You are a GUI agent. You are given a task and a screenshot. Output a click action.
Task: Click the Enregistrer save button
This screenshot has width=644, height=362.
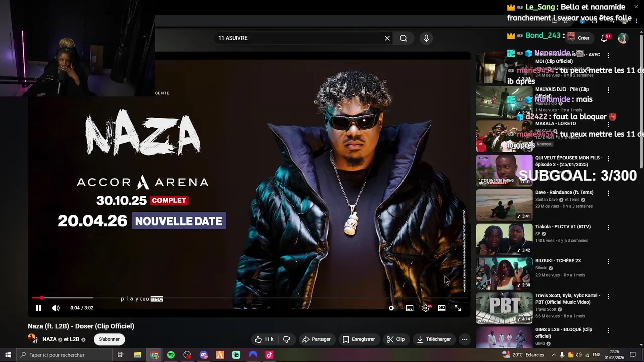(359, 339)
